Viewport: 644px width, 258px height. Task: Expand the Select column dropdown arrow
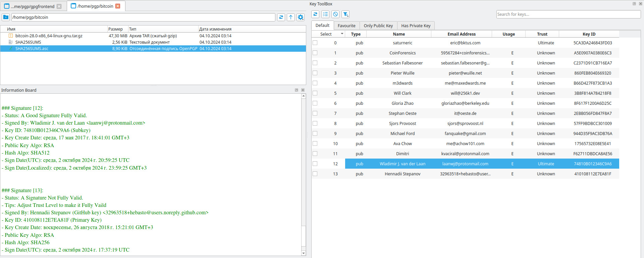[x=342, y=34]
